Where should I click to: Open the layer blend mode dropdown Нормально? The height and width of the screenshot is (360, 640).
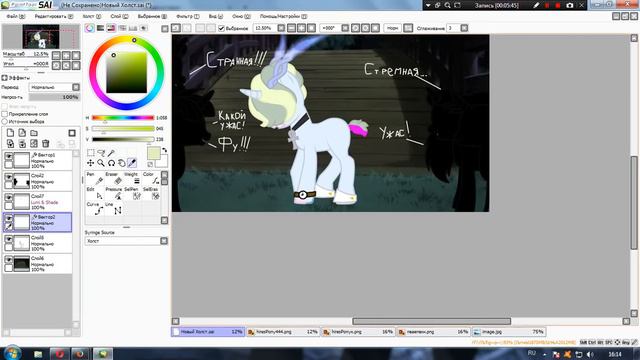coord(54,87)
